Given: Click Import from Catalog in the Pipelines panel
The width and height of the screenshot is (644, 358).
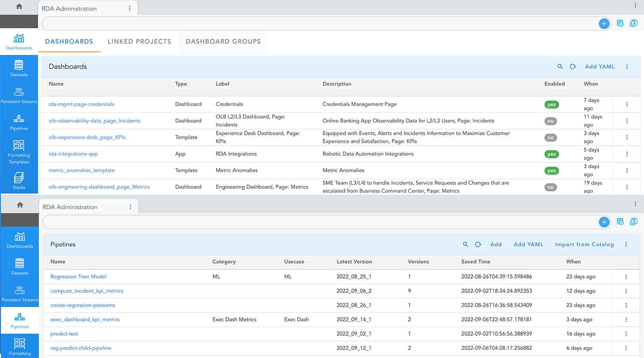Looking at the screenshot, I should coord(585,244).
